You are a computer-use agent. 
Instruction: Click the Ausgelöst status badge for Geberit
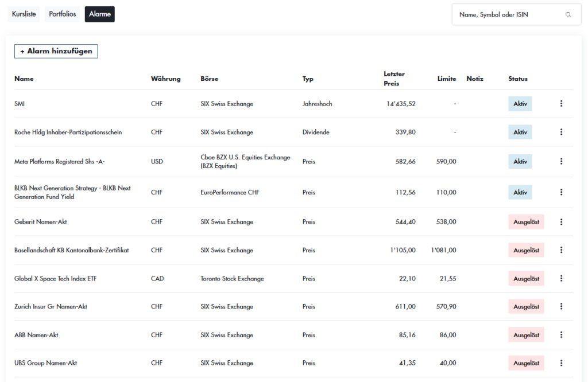(x=526, y=222)
